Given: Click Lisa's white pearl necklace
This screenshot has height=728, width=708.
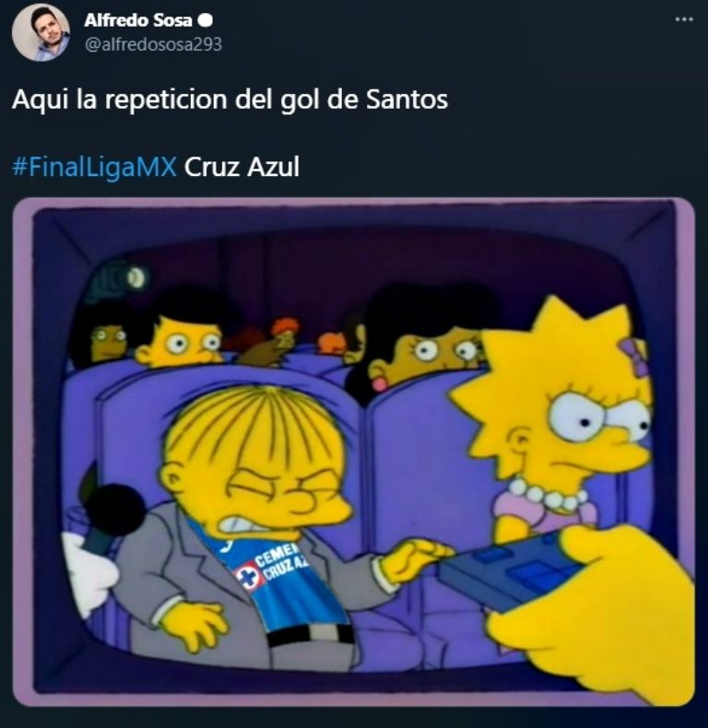Looking at the screenshot, I should pyautogui.click(x=548, y=494).
